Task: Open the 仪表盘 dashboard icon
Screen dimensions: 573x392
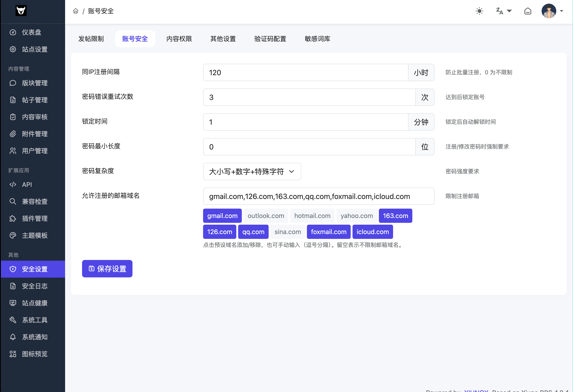Action: (x=13, y=32)
